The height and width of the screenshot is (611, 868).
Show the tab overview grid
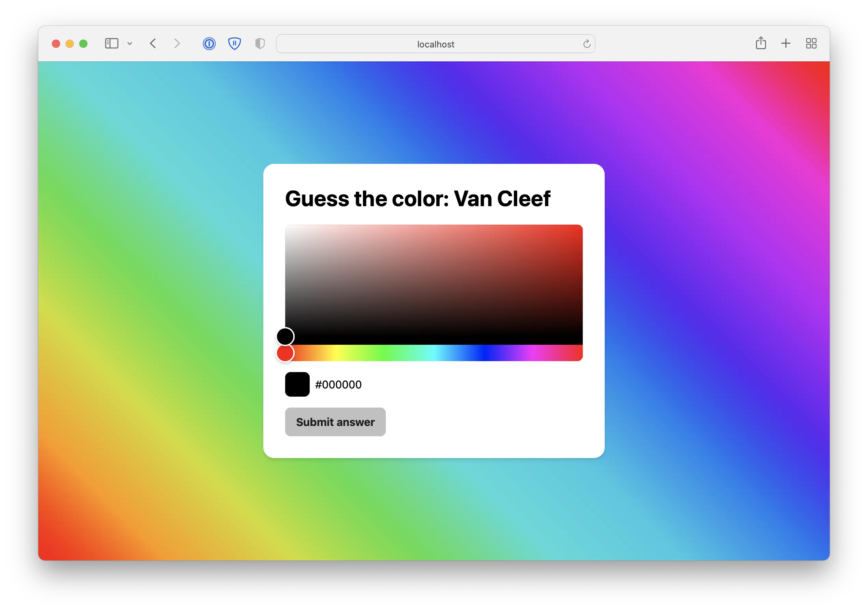pos(811,43)
